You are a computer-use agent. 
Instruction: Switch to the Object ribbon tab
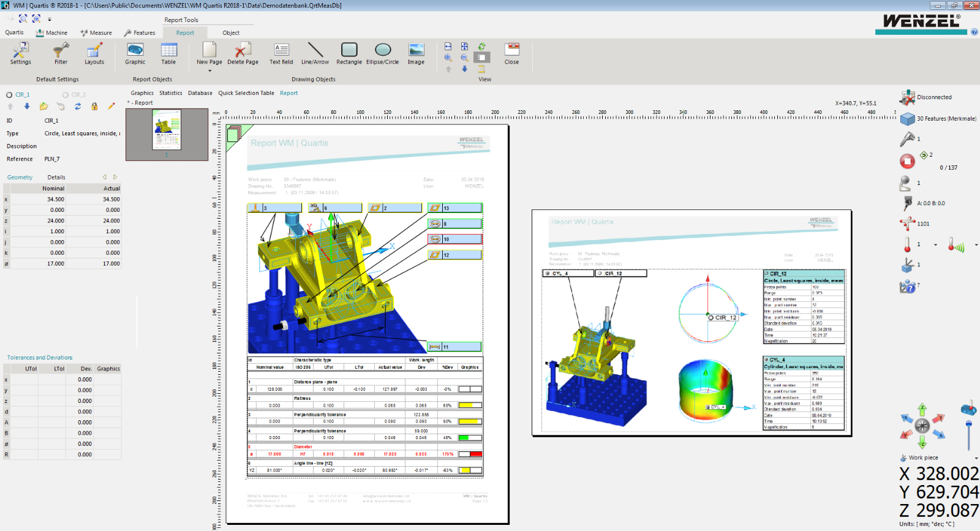coord(231,33)
